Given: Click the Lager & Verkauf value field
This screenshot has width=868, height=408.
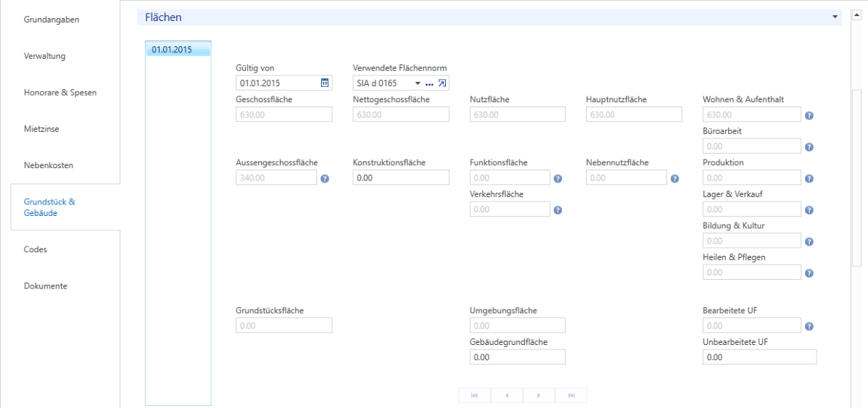Looking at the screenshot, I should coord(752,209).
